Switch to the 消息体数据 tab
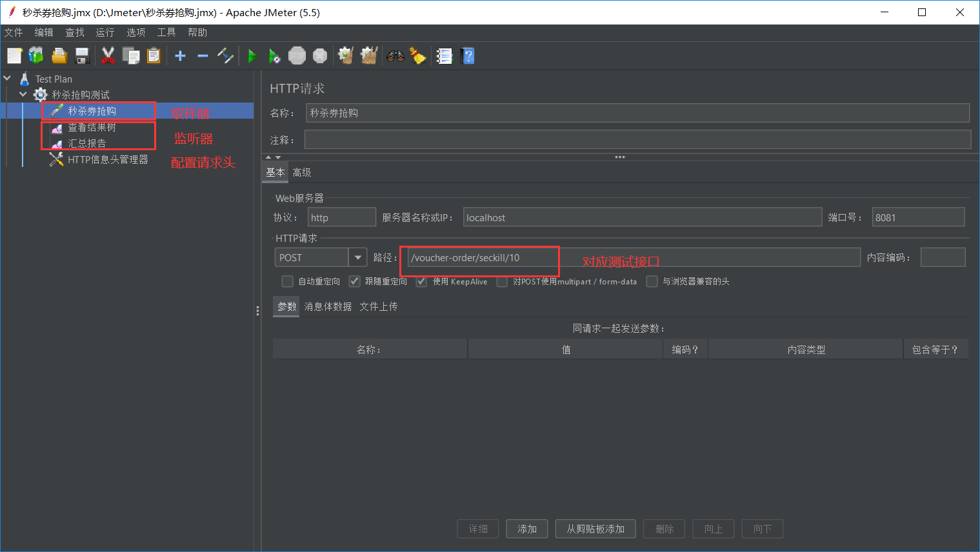The image size is (980, 552). [x=328, y=306]
